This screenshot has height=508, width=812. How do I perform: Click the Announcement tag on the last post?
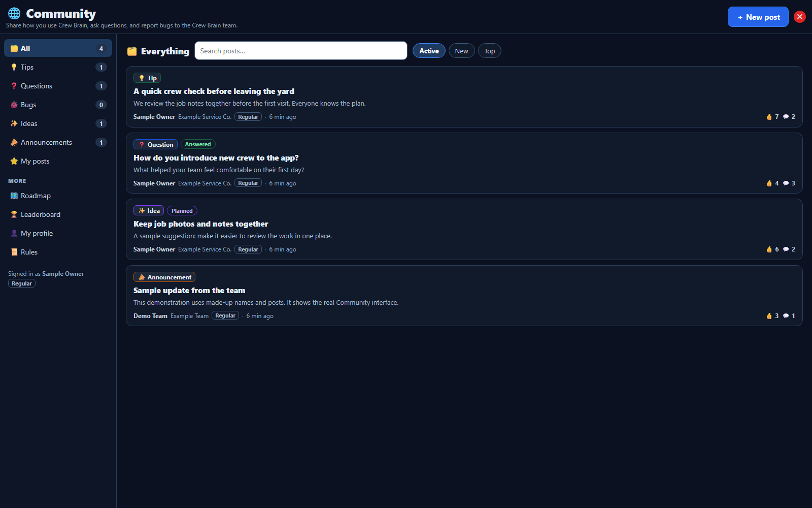pyautogui.click(x=164, y=277)
